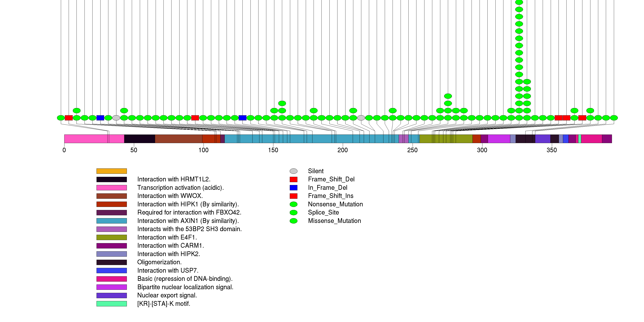644x322 pixels.
Task: Click the first blue In_Frame_Del marker in mutation row
Action: (x=100, y=118)
